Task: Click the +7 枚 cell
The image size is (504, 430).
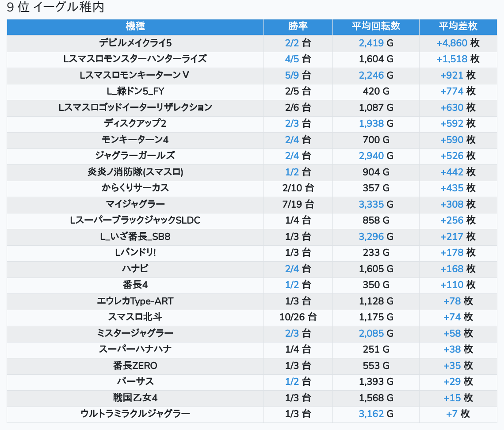Action: (x=458, y=414)
